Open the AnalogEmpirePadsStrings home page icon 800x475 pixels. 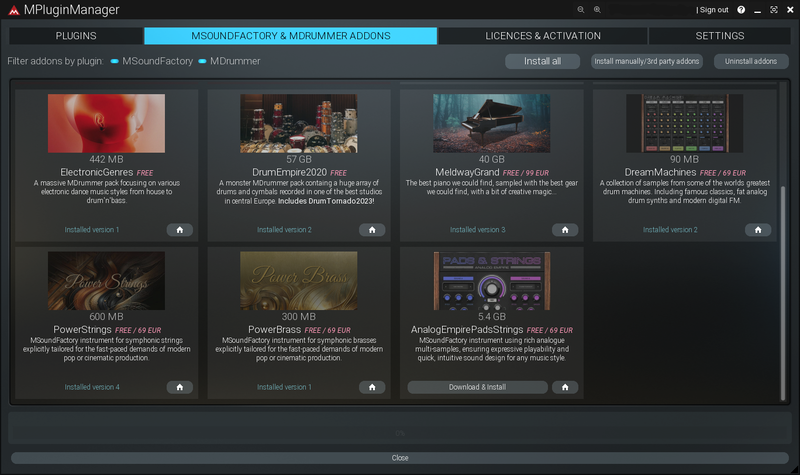point(565,387)
